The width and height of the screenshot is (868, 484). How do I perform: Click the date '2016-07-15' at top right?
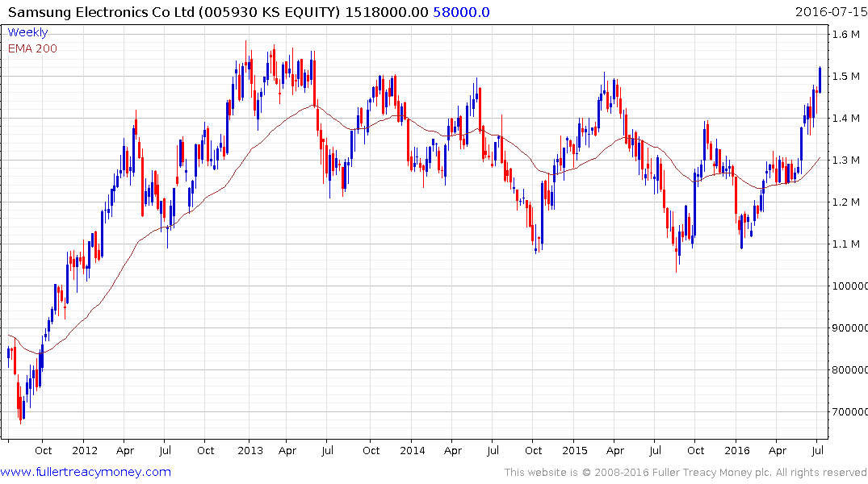pyautogui.click(x=831, y=12)
